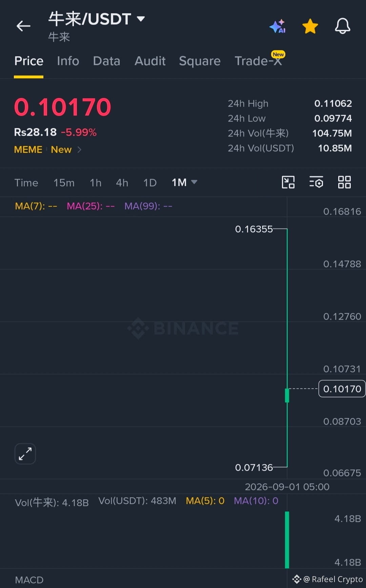
Task: Switch to the Info tab
Action: tap(68, 61)
